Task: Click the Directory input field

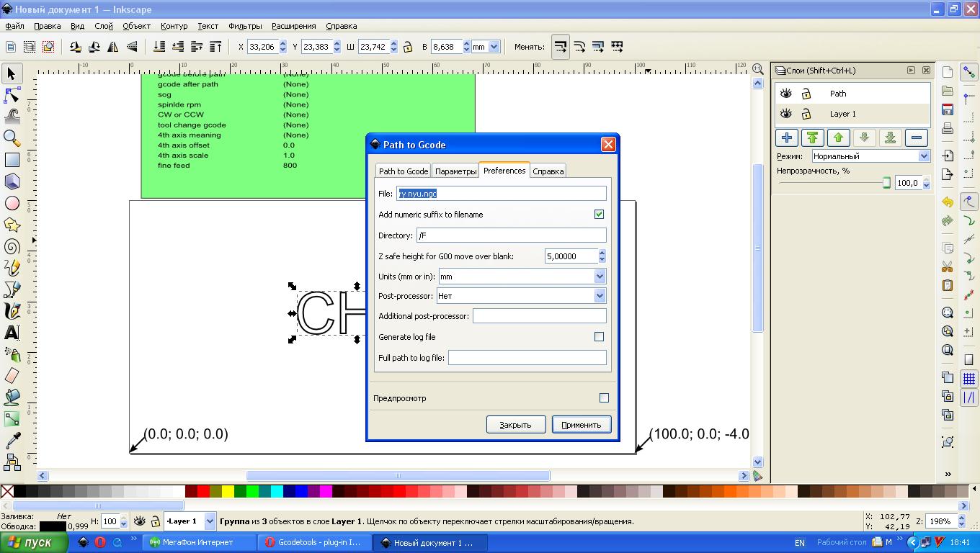Action: 511,235
